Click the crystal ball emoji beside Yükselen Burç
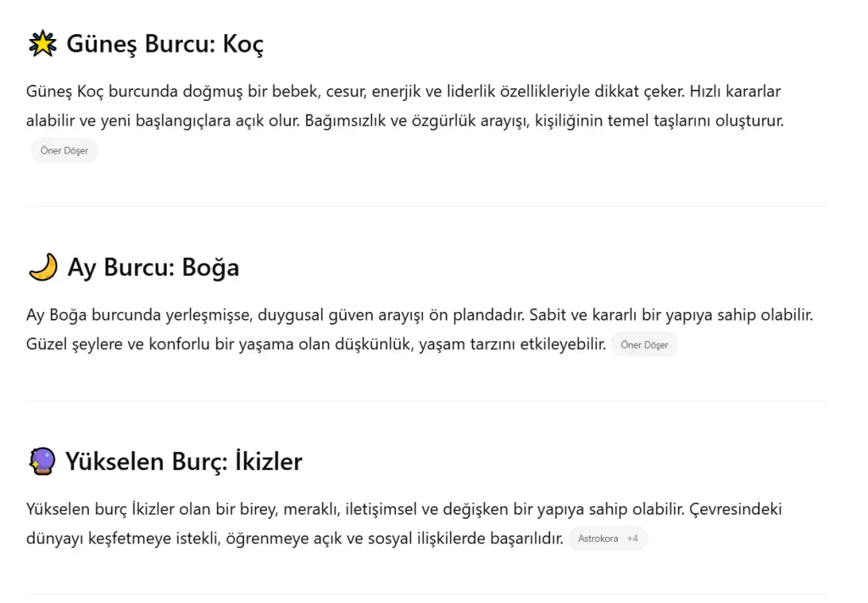 (x=42, y=461)
